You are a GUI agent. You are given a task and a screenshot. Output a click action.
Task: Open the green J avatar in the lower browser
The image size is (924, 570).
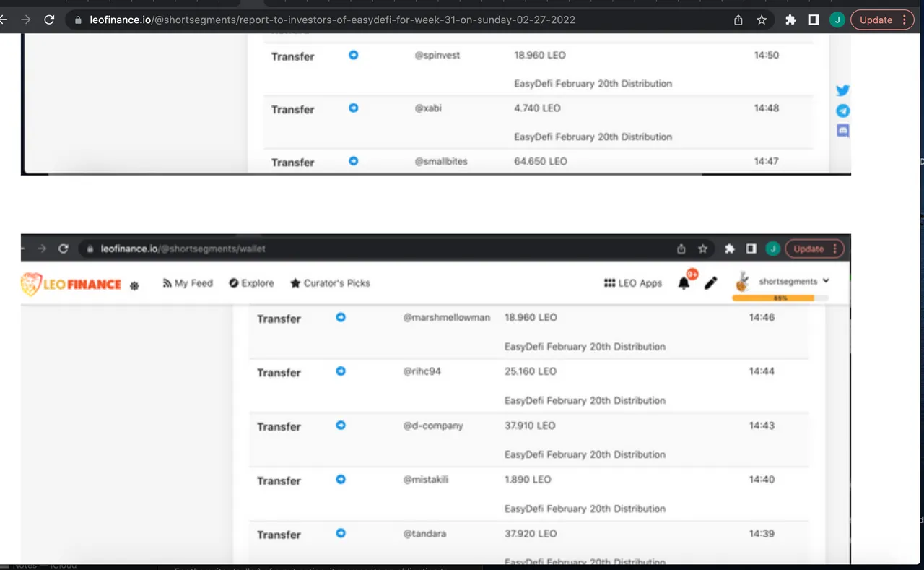[x=772, y=249]
